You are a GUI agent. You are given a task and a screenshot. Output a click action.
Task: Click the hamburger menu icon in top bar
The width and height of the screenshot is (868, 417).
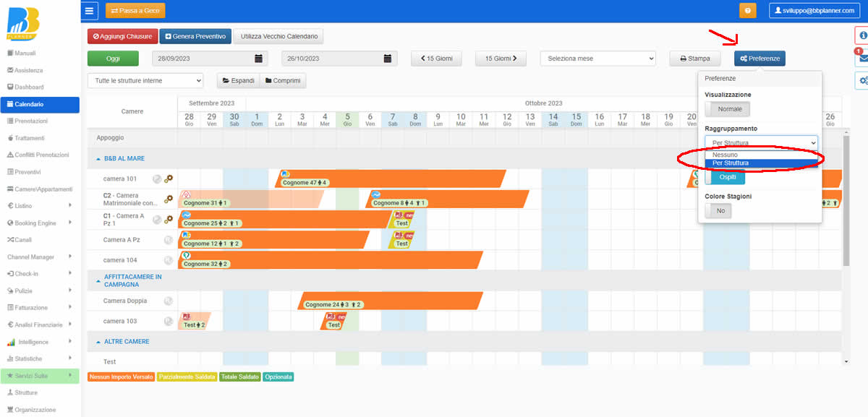click(x=89, y=10)
